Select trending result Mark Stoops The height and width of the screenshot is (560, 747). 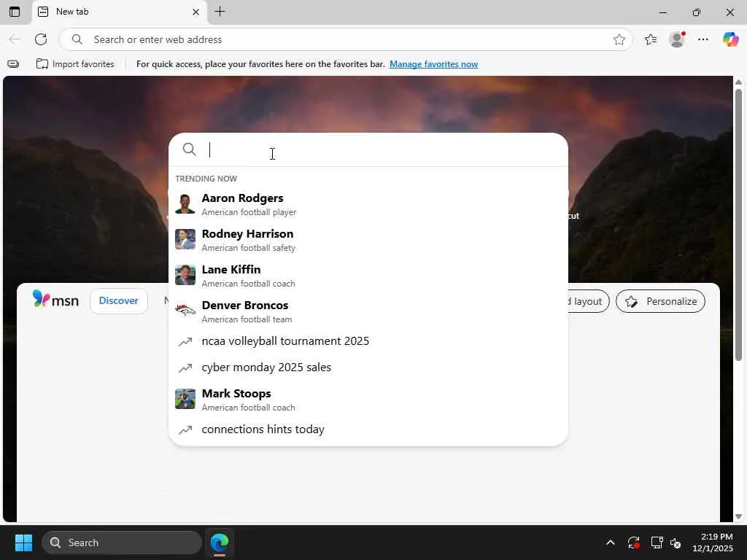368,400
